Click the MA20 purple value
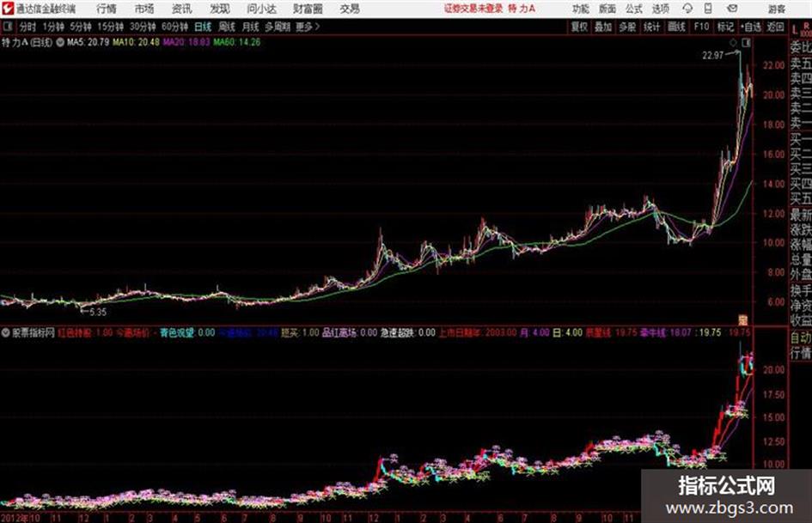Viewport: 812px width, 523px height. 186,42
